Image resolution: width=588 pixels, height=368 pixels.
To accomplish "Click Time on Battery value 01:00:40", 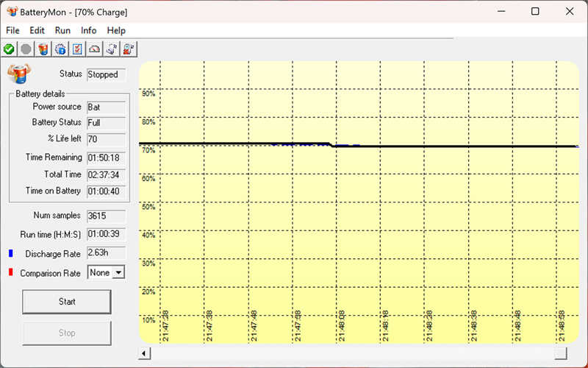I will 107,191.
